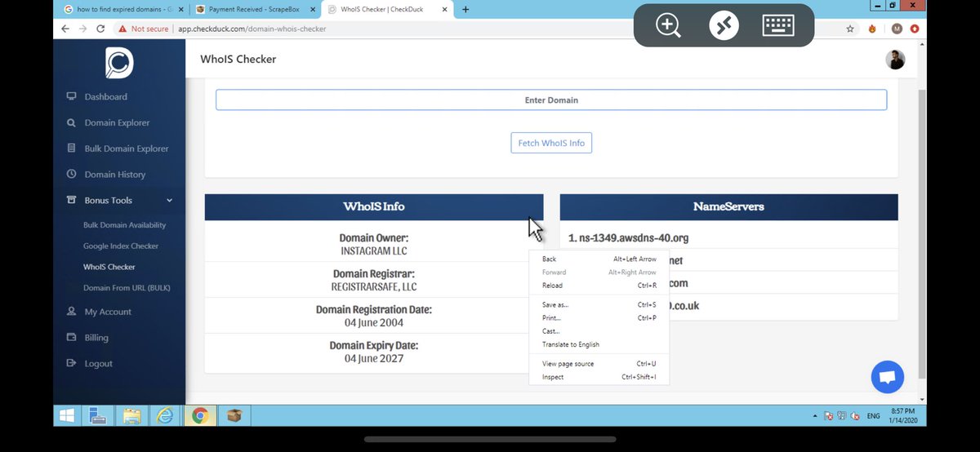This screenshot has height=452, width=980.
Task: Click the remote session zoom icon
Action: tap(668, 25)
